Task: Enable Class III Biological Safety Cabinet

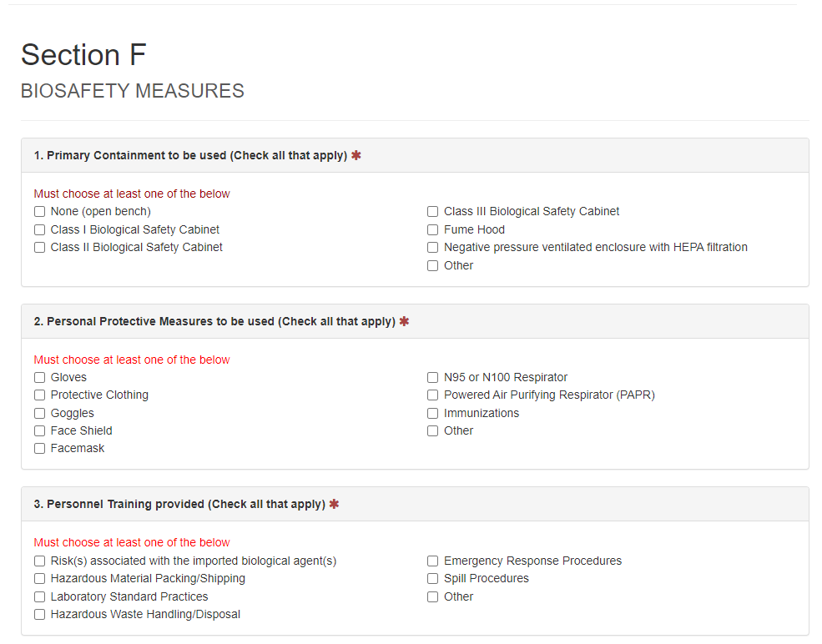Action: click(x=432, y=212)
